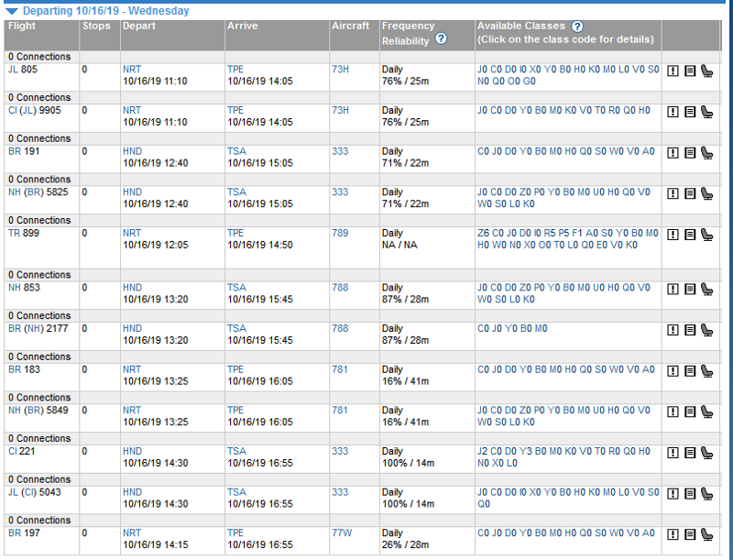Select class code R5 on TR 899

550,233
